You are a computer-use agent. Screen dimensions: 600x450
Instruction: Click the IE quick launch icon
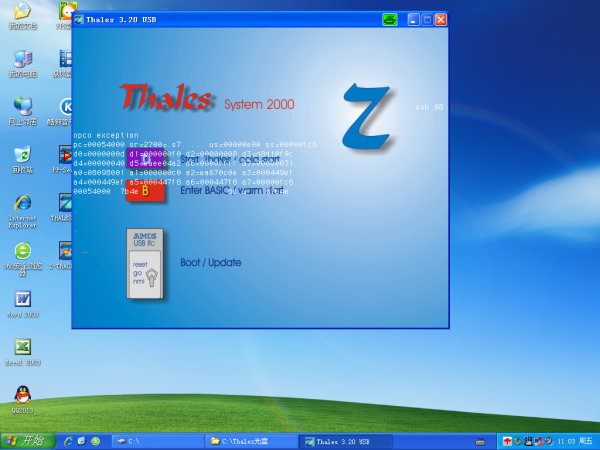(x=68, y=441)
